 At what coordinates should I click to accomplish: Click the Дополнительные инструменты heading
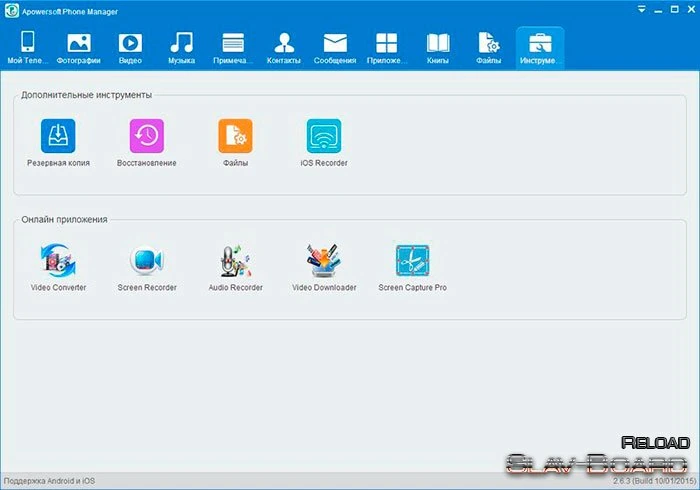[87, 95]
